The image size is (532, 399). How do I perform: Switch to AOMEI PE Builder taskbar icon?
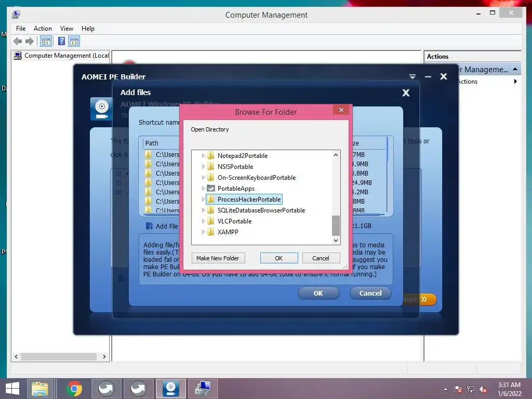tap(170, 389)
